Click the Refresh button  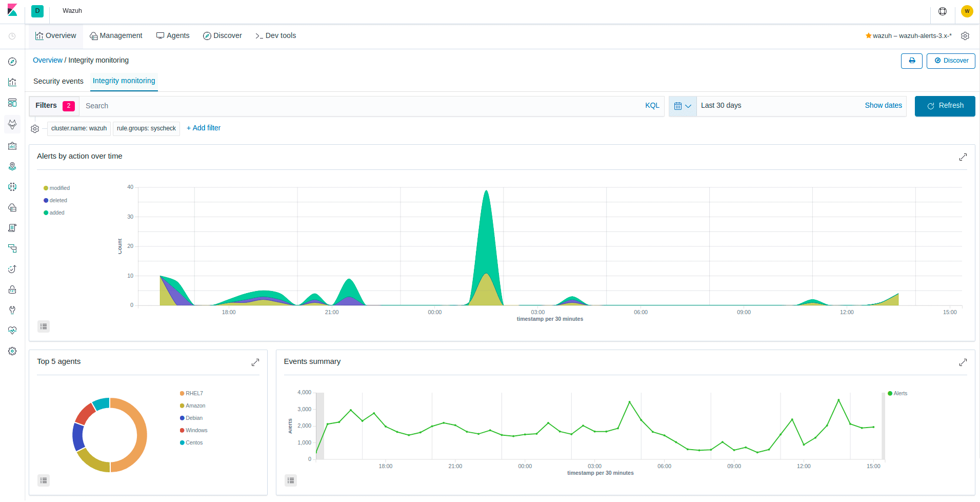coord(945,106)
